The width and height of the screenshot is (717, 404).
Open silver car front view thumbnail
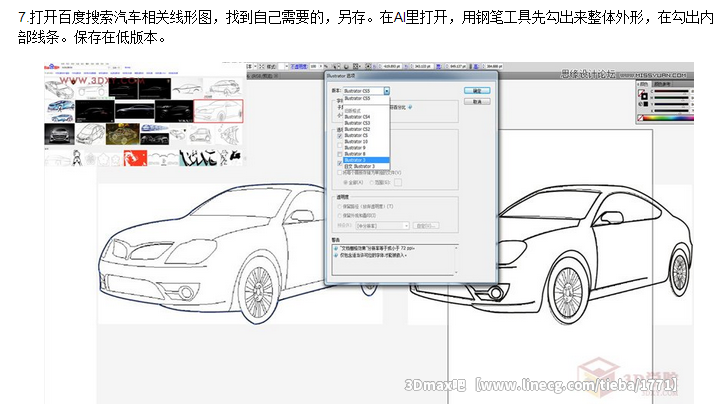coord(59,134)
